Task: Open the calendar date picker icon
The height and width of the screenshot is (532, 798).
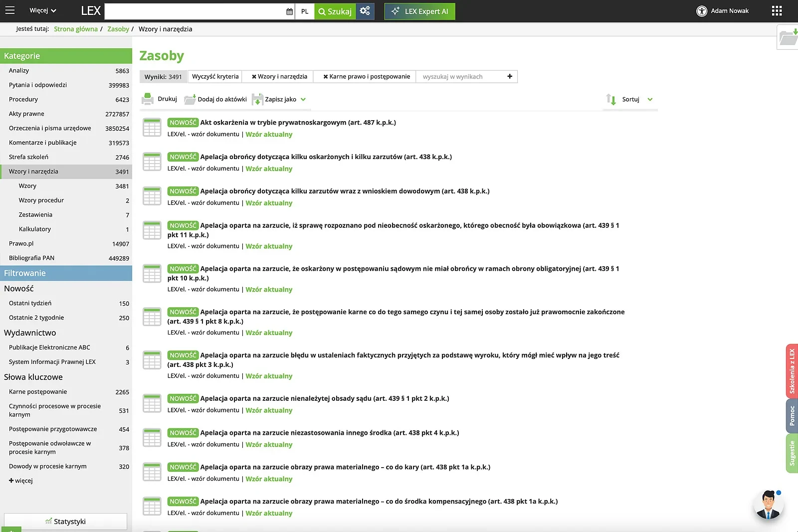Action: tap(289, 11)
